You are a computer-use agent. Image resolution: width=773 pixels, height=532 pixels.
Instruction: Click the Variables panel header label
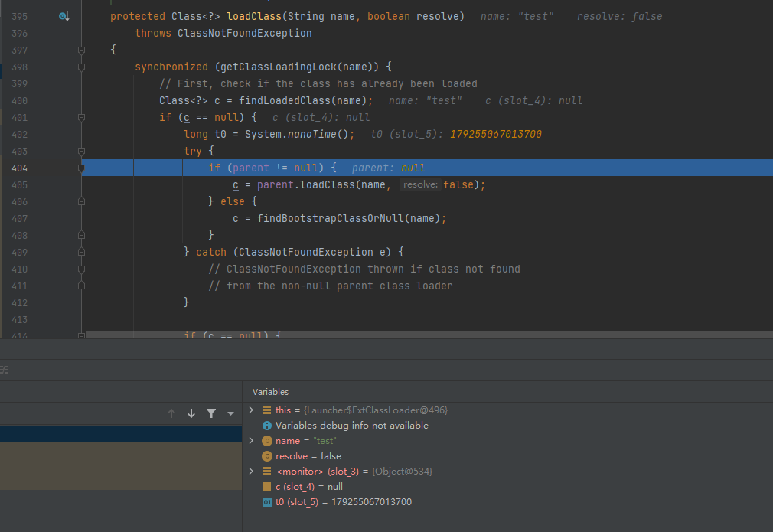point(270,392)
